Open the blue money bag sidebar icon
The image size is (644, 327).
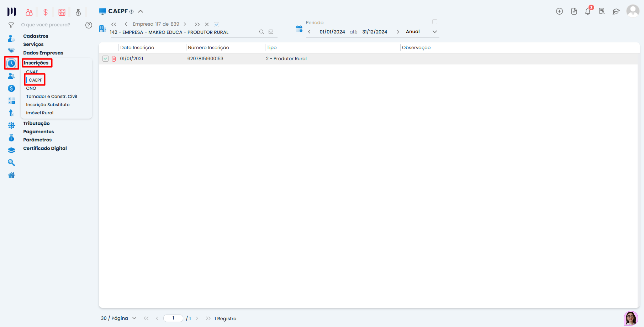[11, 138]
